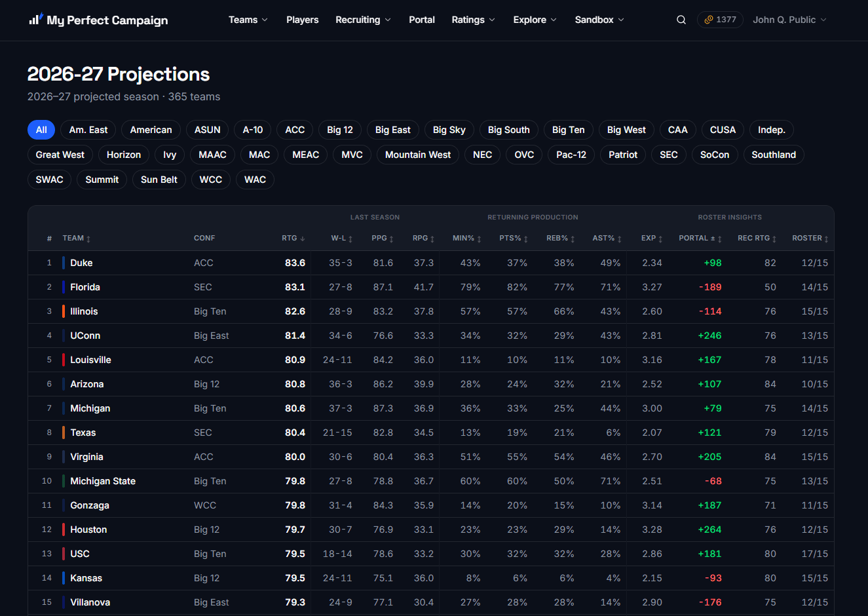The width and height of the screenshot is (868, 616).
Task: Open John Q. Public account menu
Action: 789,20
